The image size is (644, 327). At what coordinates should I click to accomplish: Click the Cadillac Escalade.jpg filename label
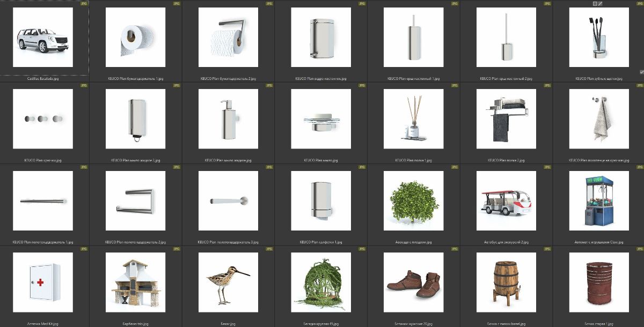click(x=42, y=78)
